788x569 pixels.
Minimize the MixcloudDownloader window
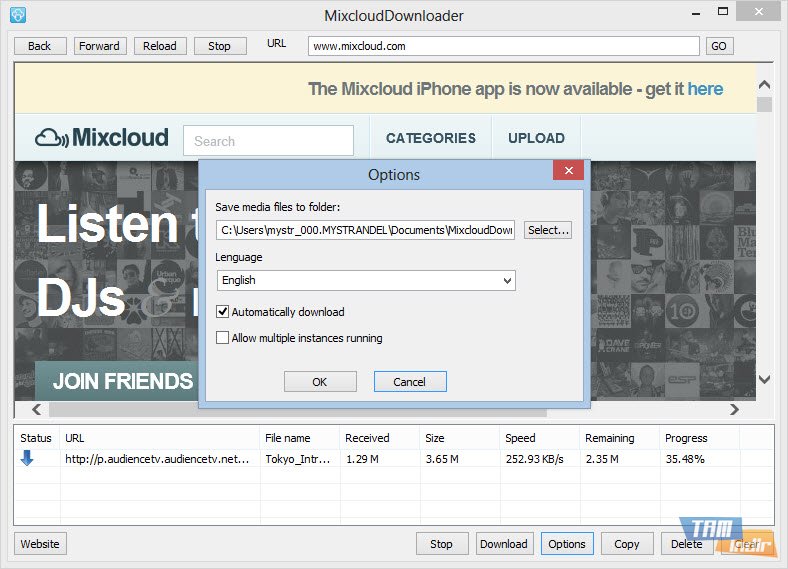click(696, 12)
